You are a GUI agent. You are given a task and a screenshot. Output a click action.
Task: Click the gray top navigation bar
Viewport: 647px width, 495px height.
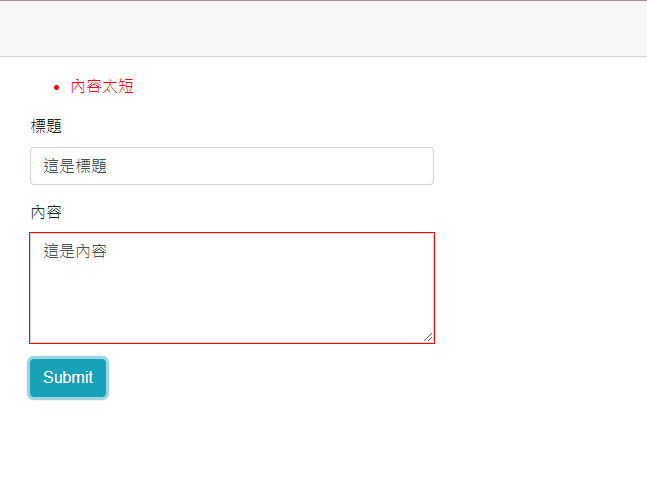click(323, 29)
